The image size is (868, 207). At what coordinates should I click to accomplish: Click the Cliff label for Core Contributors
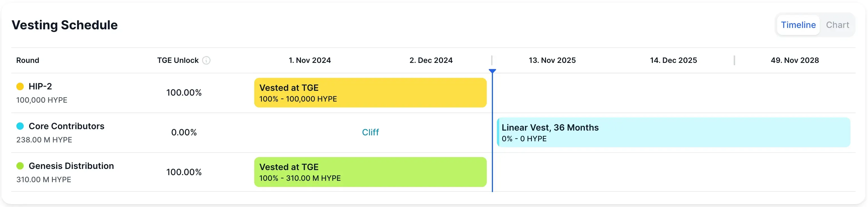pyautogui.click(x=370, y=132)
